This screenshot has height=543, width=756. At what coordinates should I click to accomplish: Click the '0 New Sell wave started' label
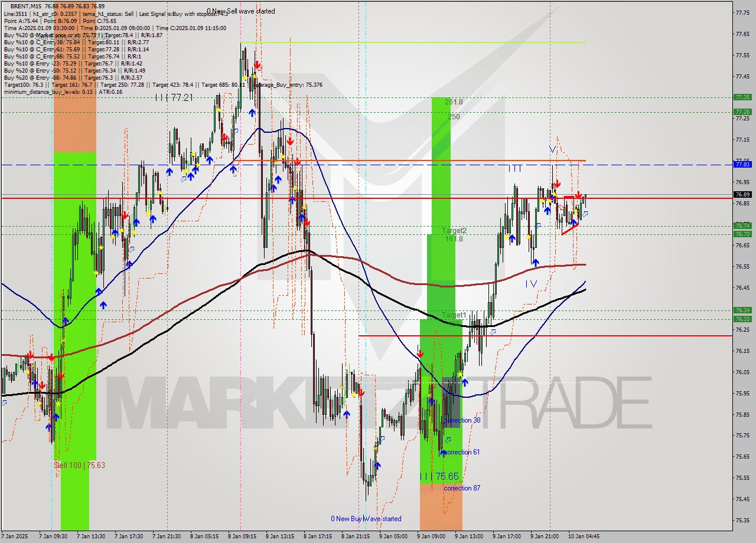240,11
